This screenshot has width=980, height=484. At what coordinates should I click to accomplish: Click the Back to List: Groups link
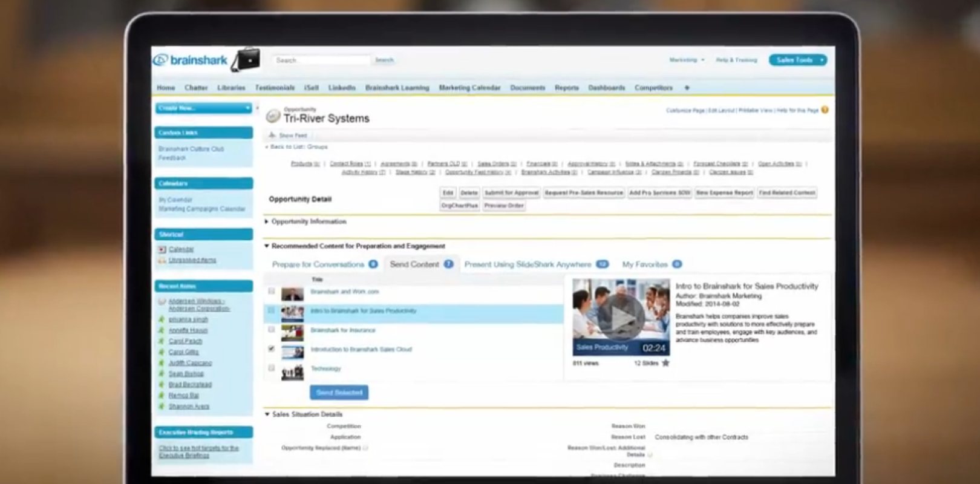click(298, 147)
